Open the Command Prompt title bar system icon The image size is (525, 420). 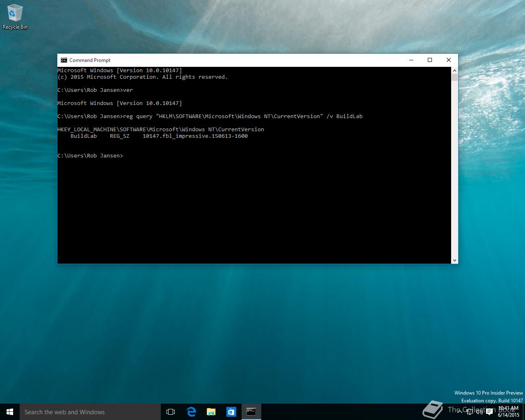[x=64, y=60]
